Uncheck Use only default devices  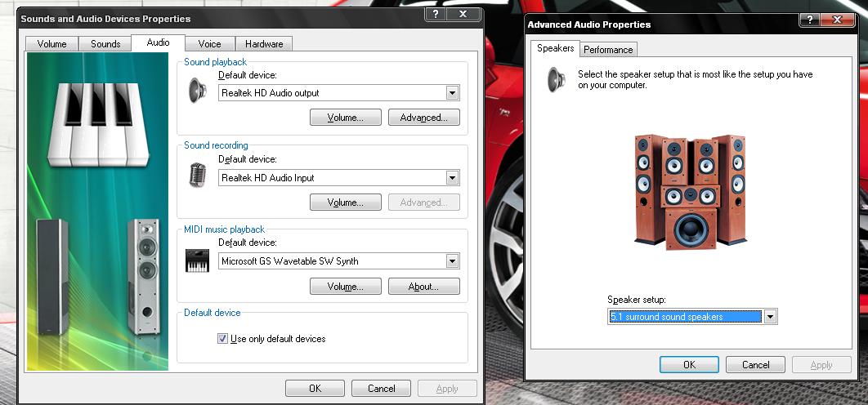point(223,339)
